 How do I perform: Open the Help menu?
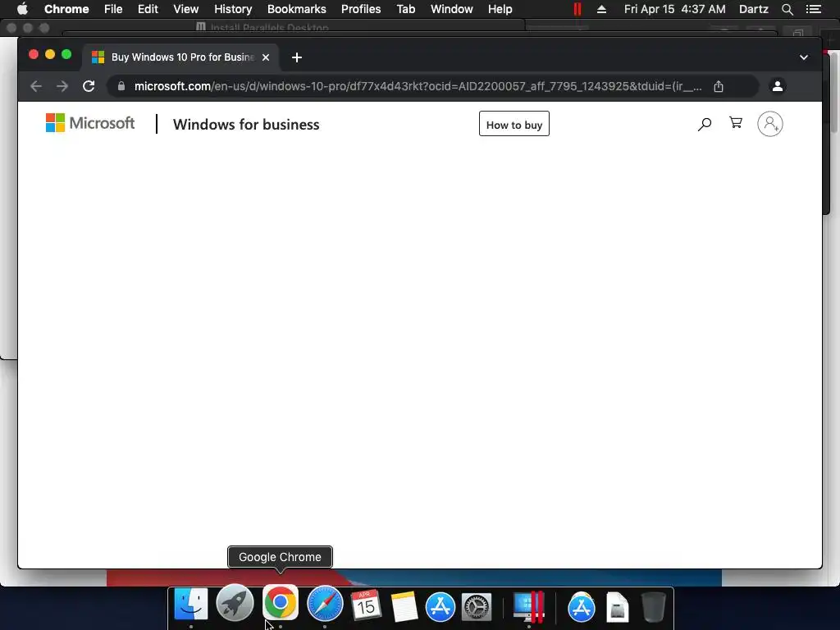pyautogui.click(x=500, y=9)
